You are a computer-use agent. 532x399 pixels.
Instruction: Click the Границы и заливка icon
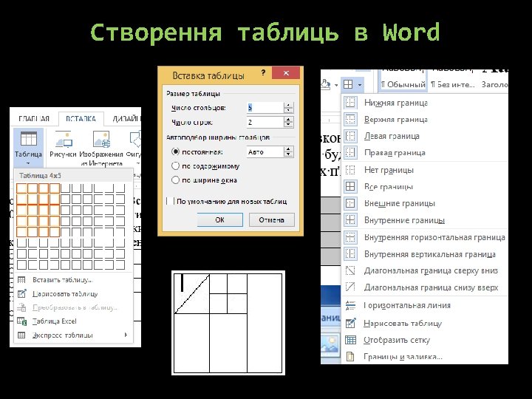[x=350, y=357]
